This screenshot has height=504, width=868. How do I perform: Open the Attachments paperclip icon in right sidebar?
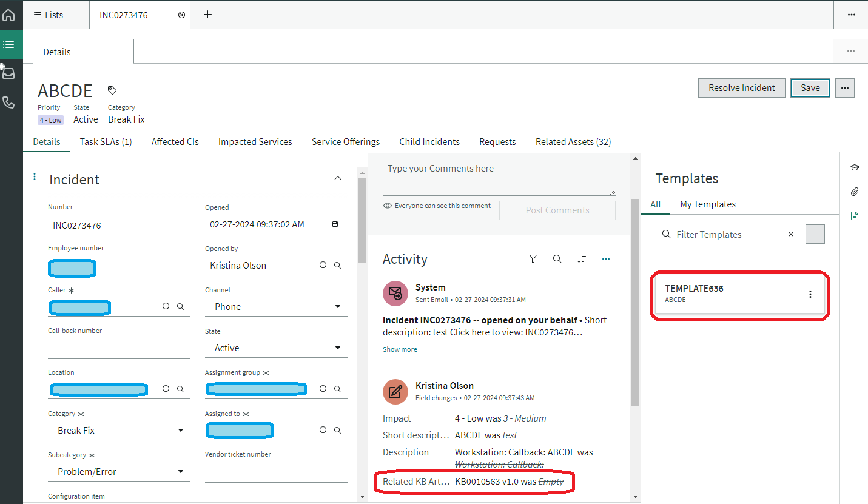point(855,192)
